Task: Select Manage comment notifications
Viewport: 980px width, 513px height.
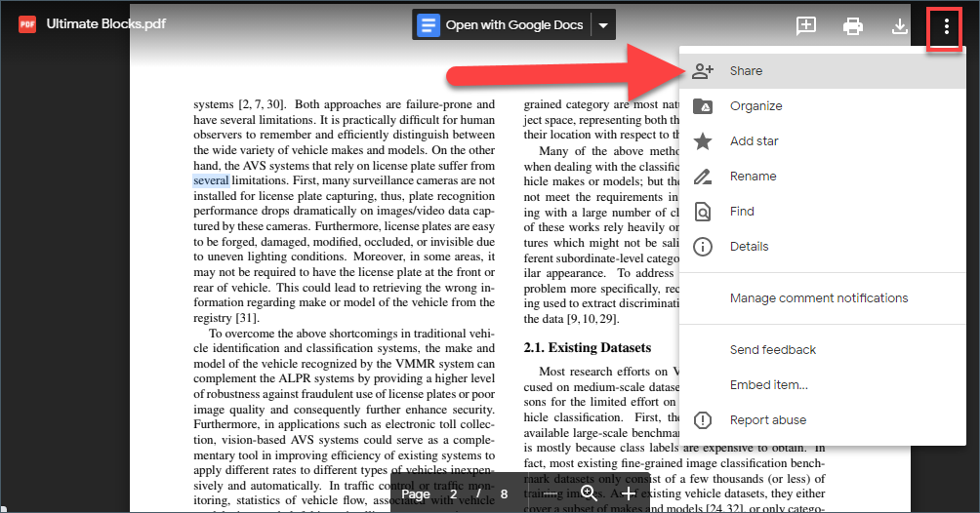Action: click(x=823, y=298)
